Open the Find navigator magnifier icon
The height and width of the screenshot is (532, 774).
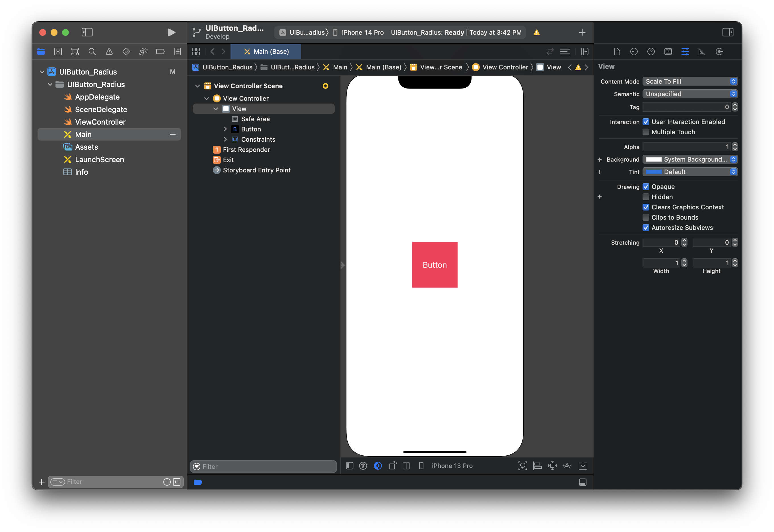coord(92,52)
